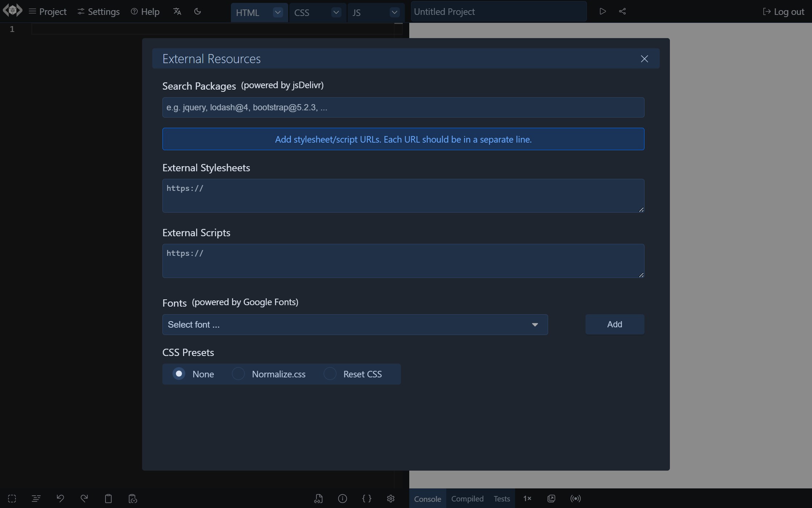This screenshot has height=508, width=812.
Task: Open the share options icon
Action: point(622,11)
